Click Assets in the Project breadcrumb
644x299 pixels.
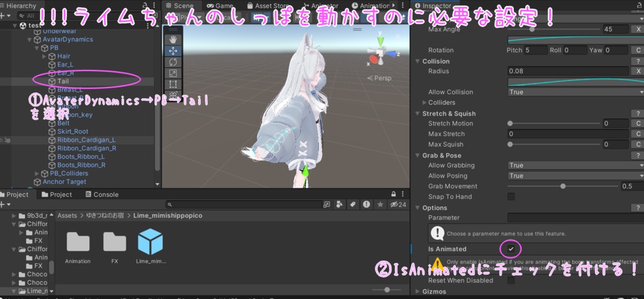[x=67, y=215]
